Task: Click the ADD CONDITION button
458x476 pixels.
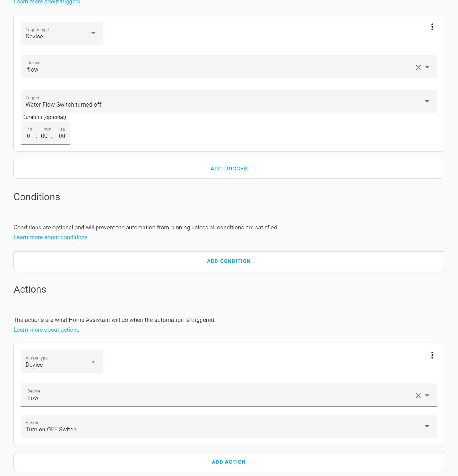Action: pos(229,261)
